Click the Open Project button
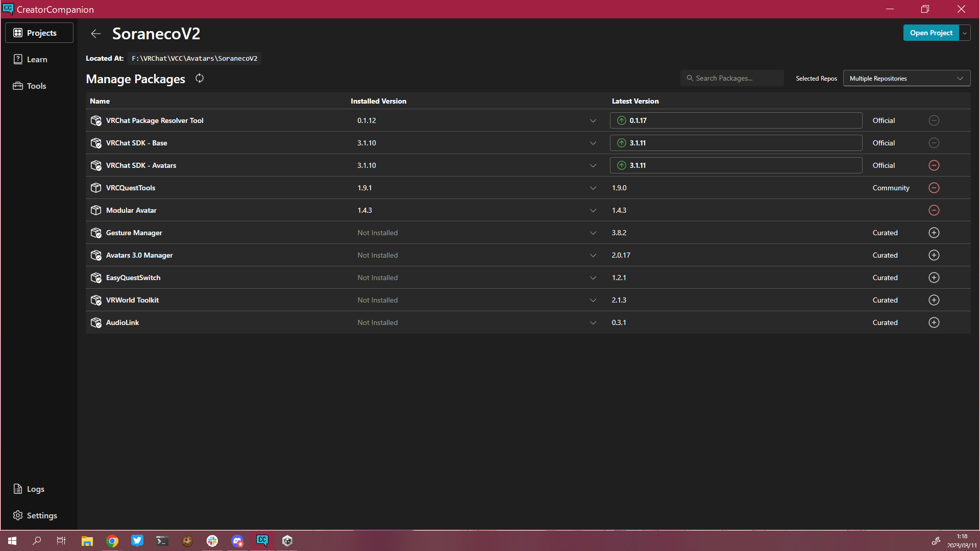980x551 pixels. [930, 33]
